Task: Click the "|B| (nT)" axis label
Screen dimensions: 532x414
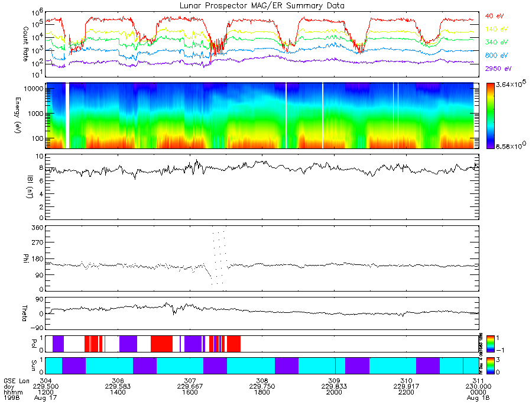Action: click(30, 187)
